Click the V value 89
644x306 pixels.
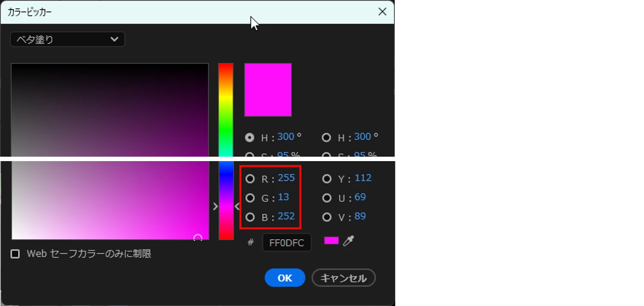tap(360, 216)
